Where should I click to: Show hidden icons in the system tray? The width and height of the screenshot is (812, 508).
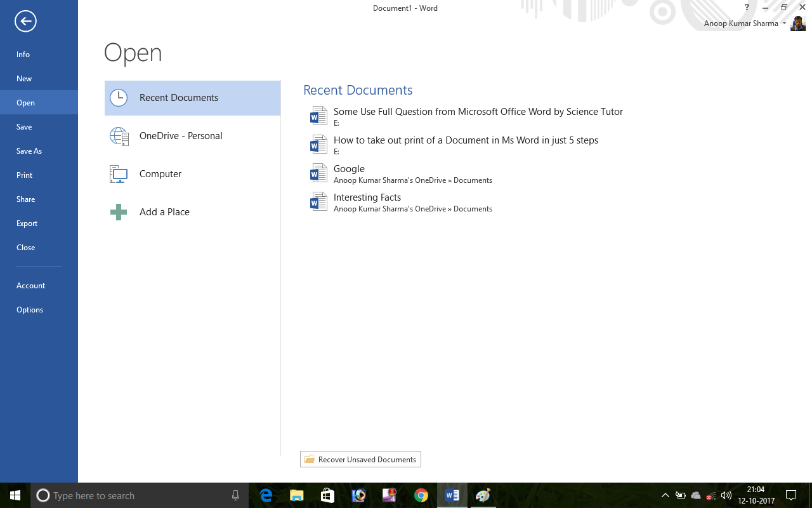[665, 496]
